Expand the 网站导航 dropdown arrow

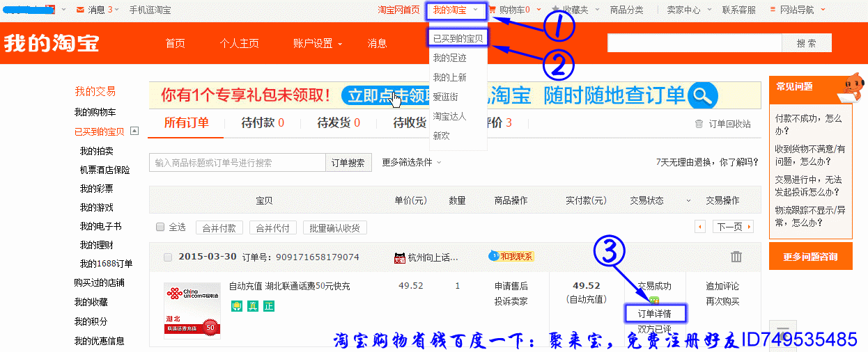pyautogui.click(x=823, y=10)
